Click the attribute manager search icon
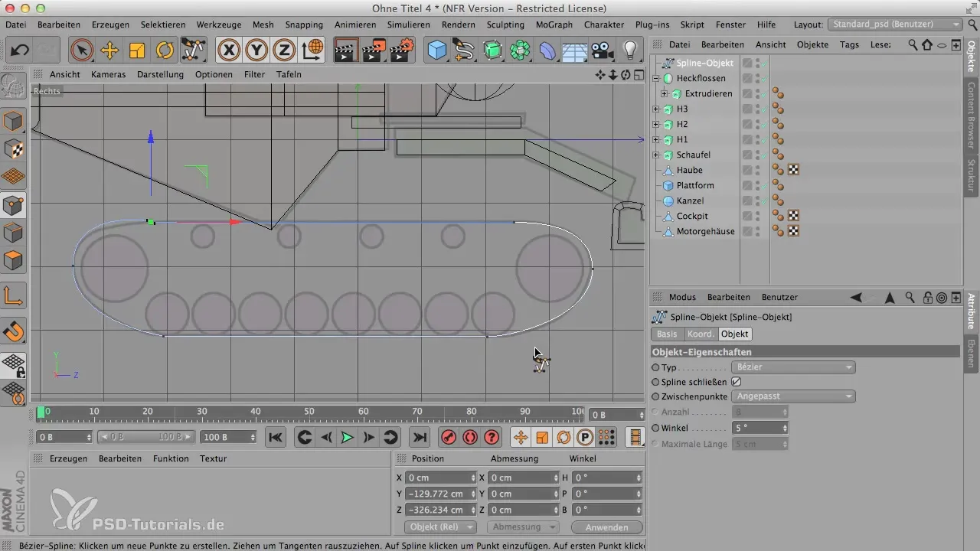Viewport: 980px width, 551px height. point(910,297)
